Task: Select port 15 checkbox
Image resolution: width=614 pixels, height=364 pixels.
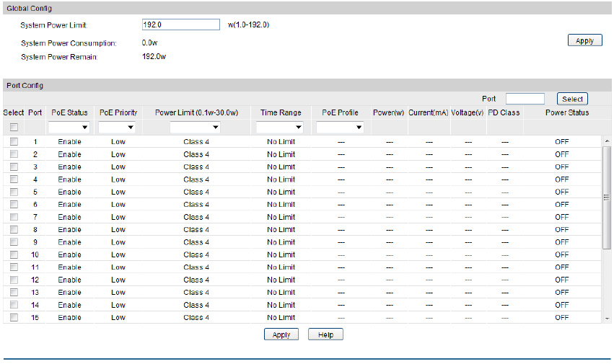Action: [14, 317]
